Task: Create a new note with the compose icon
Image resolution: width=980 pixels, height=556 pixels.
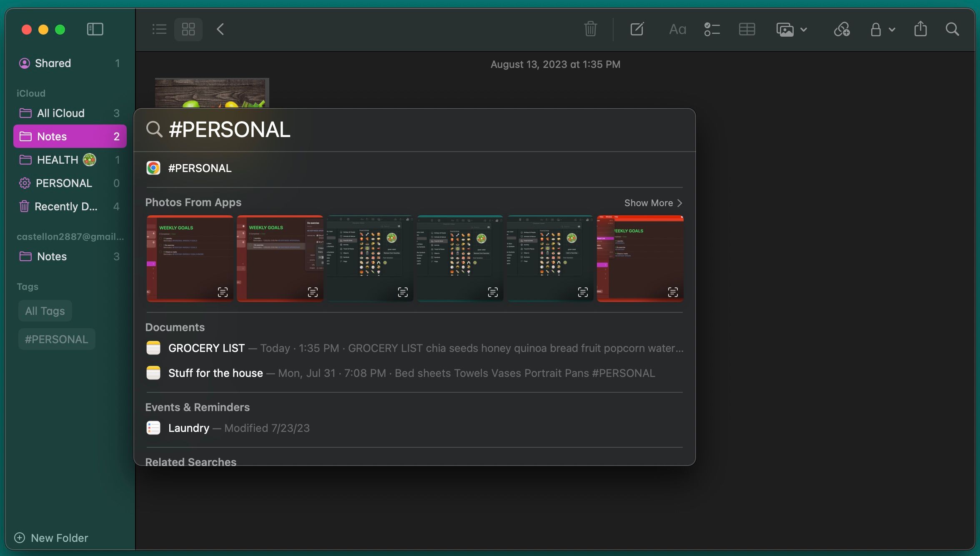Action: pos(637,29)
